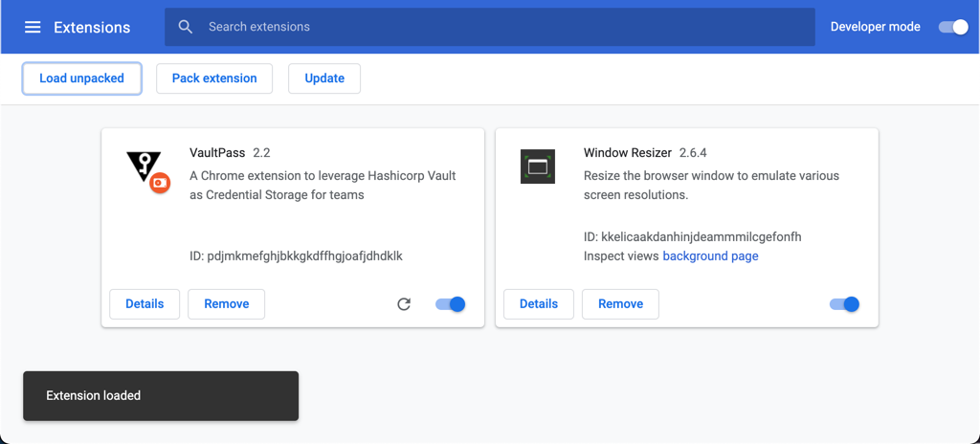Click the VaultPass extension icon

click(x=147, y=170)
